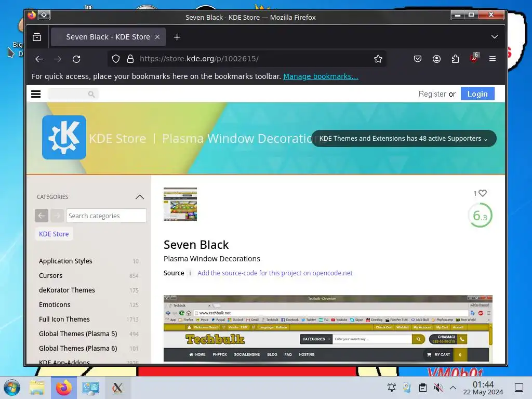532x399 pixels.
Task: Close the Seven Black - KDE Store tab
Action: 157,37
